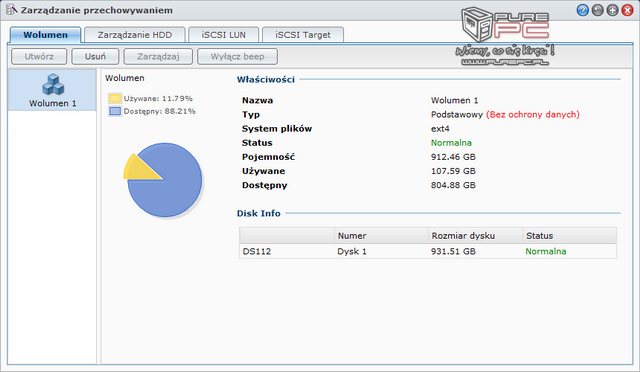
Task: Click the Wolumen heading above the legend
Action: 124,78
